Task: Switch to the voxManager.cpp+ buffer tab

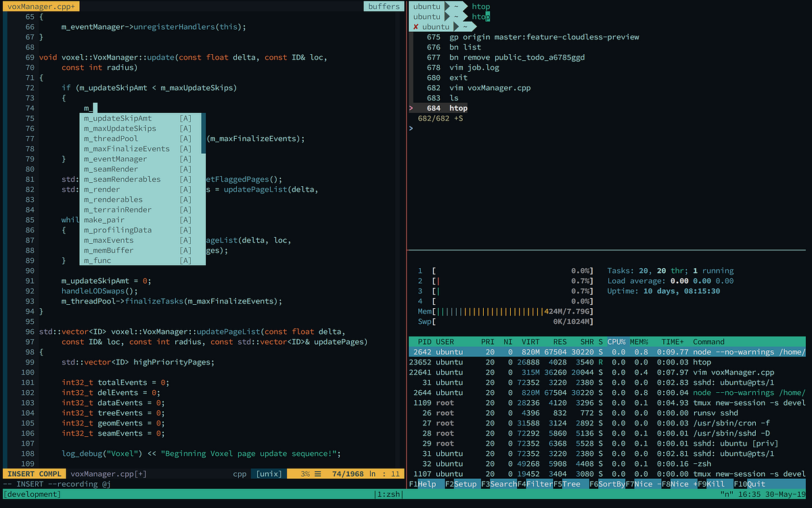Action: pos(41,5)
